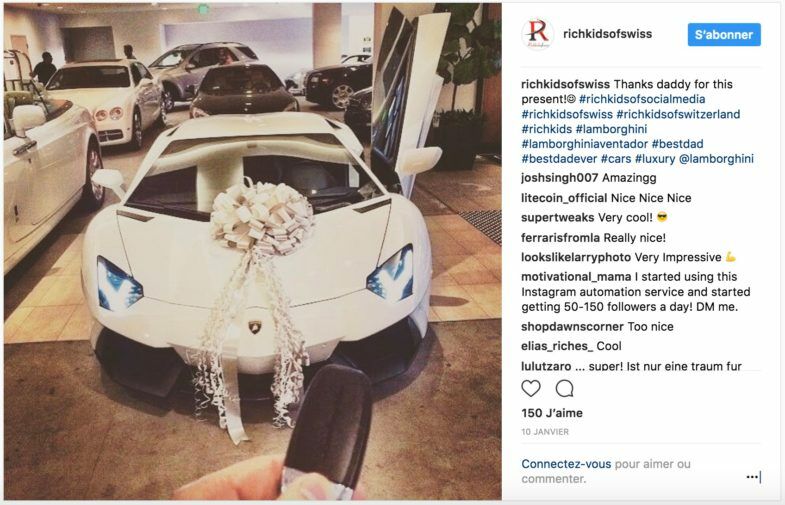Open the #lamborghiniaventador hashtag
Image resolution: width=785 pixels, height=505 pixels.
[584, 144]
